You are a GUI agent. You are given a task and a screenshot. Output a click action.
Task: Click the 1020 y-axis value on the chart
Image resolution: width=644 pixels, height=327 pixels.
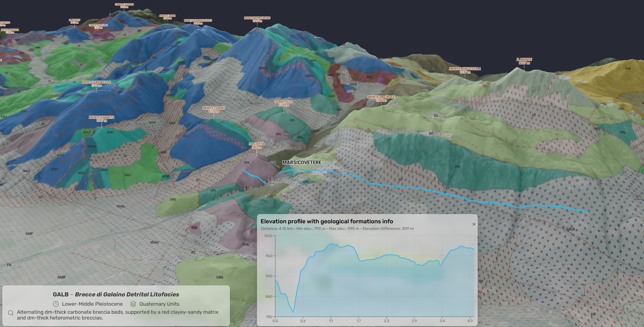268,236
